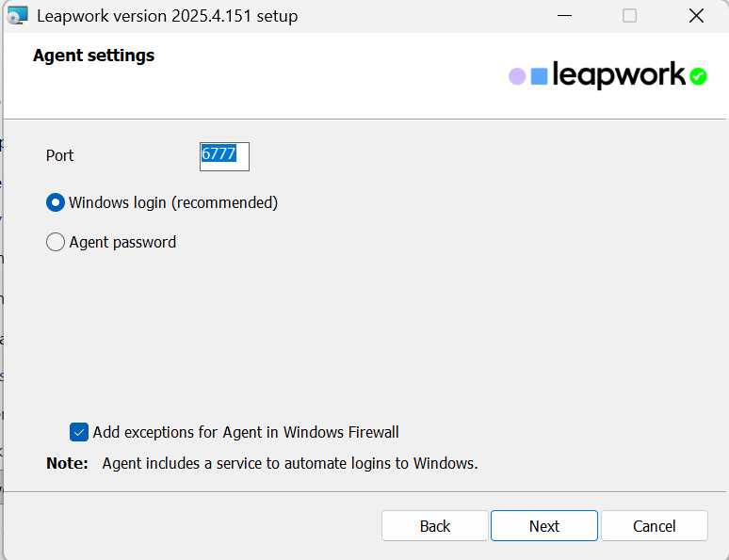Click into the Port number field
Viewport: 729px width, 560px height.
[x=225, y=156]
